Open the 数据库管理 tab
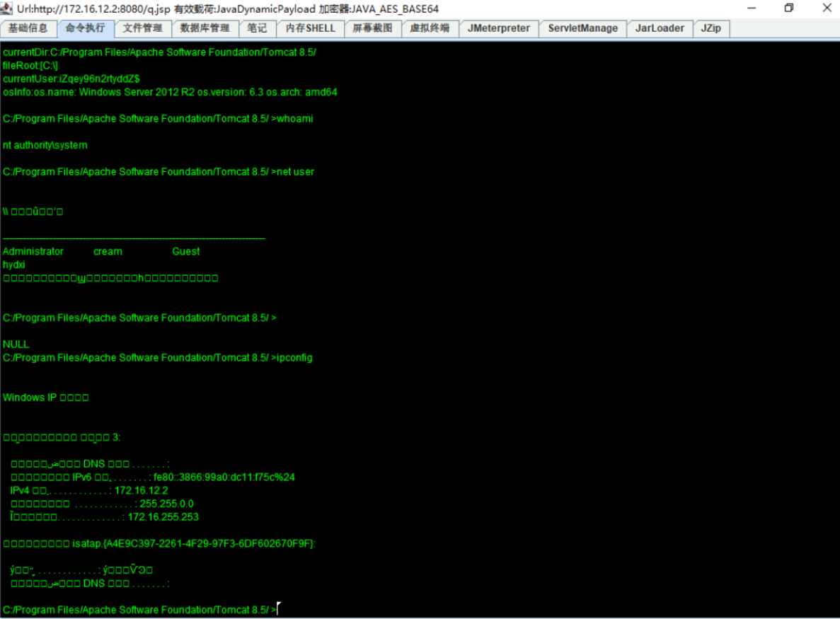The image size is (840, 619). pyautogui.click(x=205, y=28)
